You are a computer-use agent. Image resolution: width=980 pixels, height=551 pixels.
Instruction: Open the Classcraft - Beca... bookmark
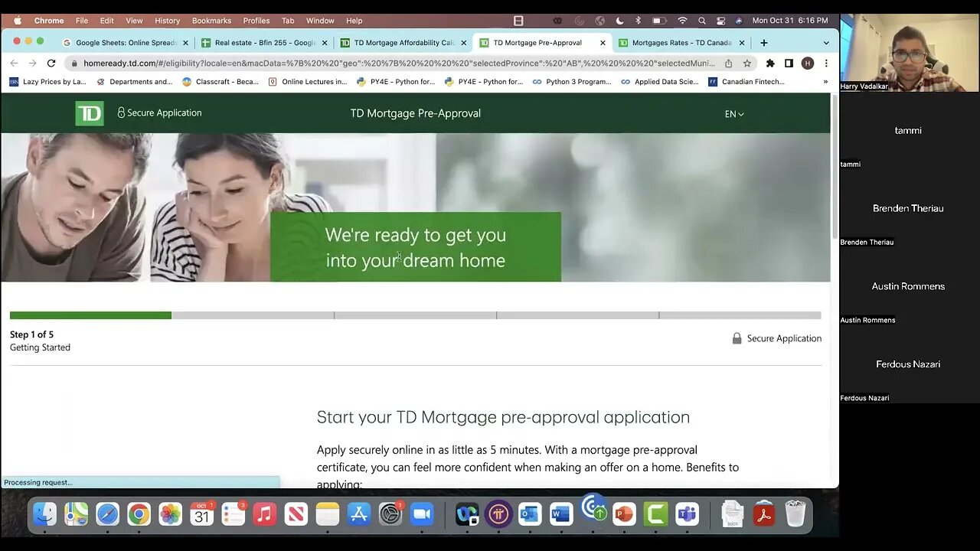tap(220, 82)
